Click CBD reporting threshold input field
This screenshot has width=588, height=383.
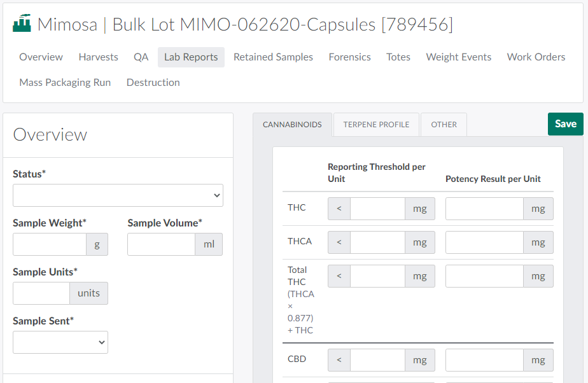point(377,360)
